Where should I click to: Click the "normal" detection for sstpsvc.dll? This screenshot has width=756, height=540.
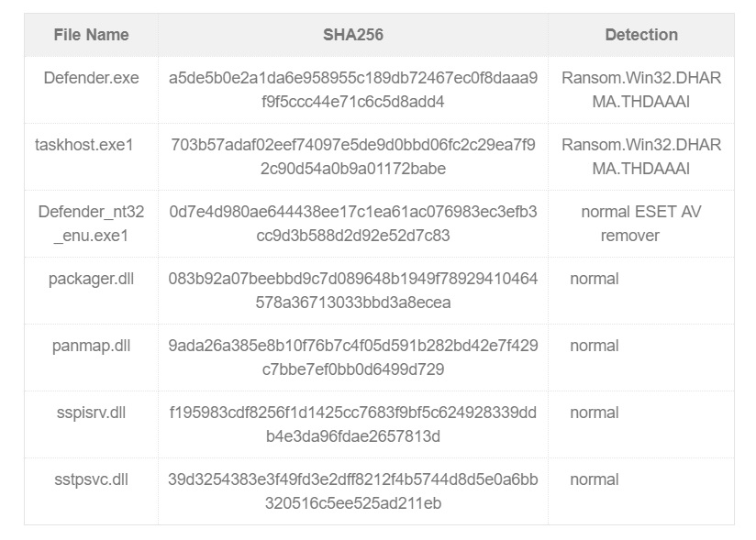pyautogui.click(x=595, y=479)
